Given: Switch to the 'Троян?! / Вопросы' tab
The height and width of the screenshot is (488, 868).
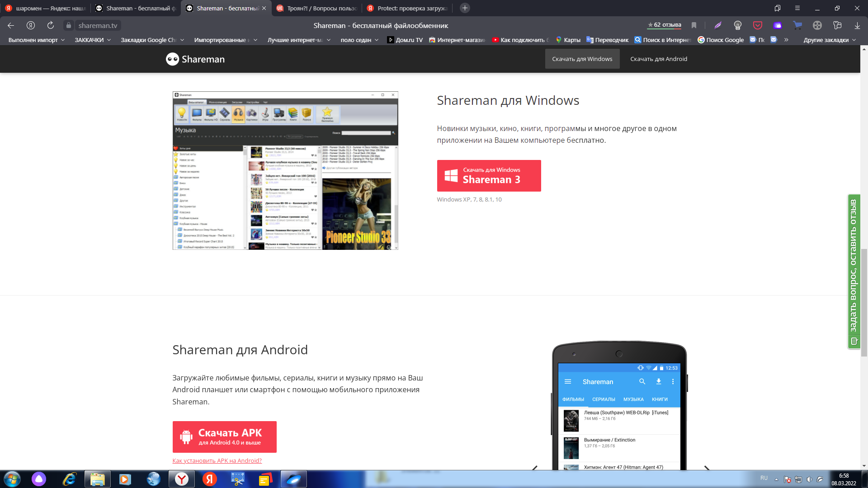Looking at the screenshot, I should coord(316,8).
